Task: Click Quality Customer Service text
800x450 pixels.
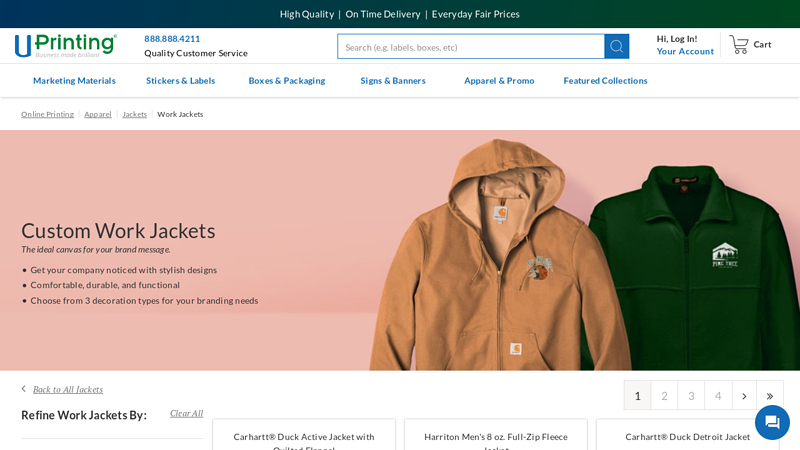Action: pos(196,53)
